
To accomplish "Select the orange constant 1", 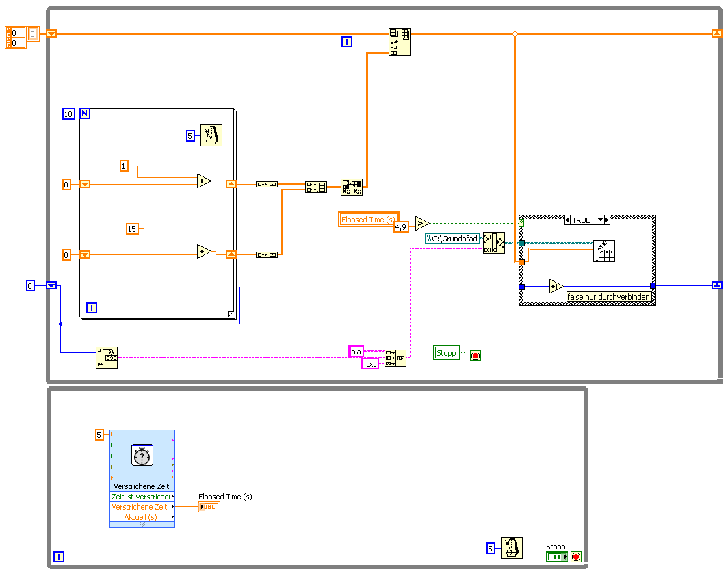I will pos(124,166).
